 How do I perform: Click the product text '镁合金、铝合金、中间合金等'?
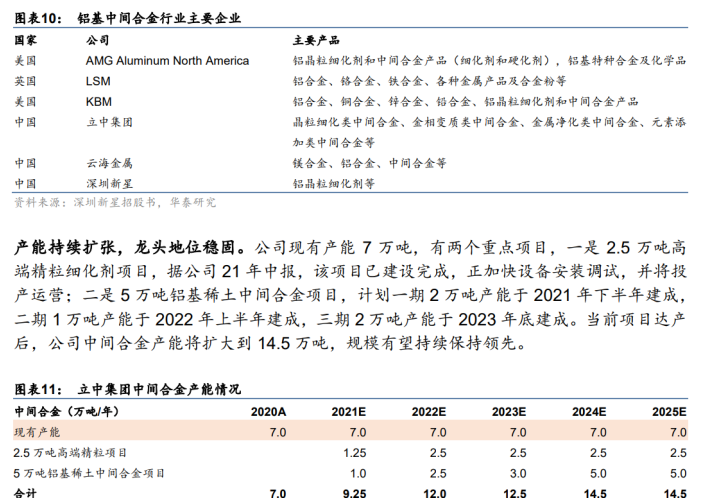click(370, 163)
